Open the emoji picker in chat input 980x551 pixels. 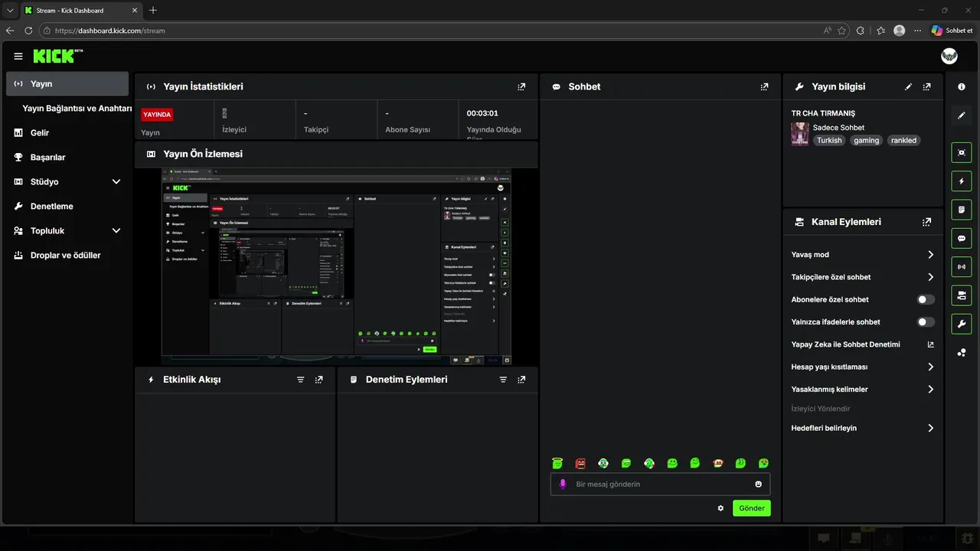tap(759, 484)
